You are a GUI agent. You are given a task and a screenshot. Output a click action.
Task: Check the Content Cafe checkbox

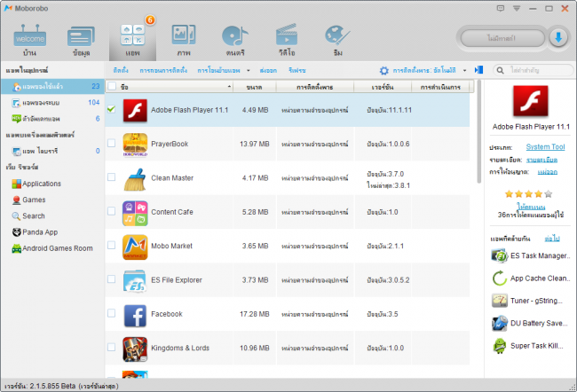[x=112, y=211]
